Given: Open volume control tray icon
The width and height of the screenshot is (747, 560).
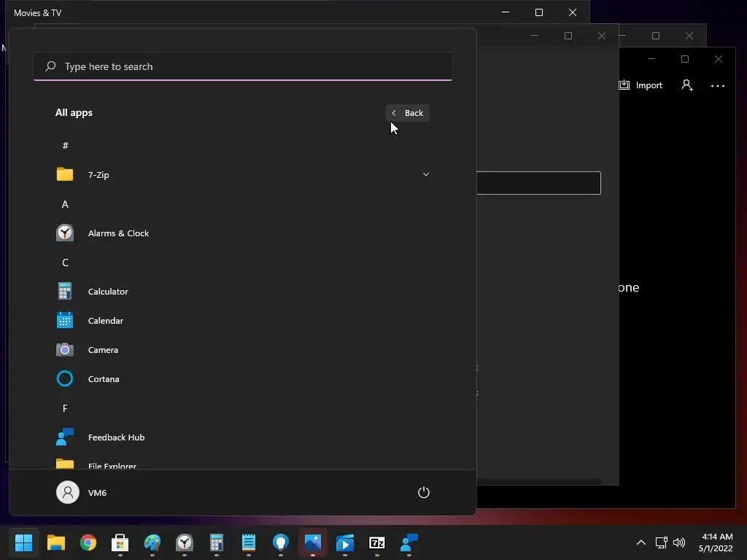Looking at the screenshot, I should point(679,542).
